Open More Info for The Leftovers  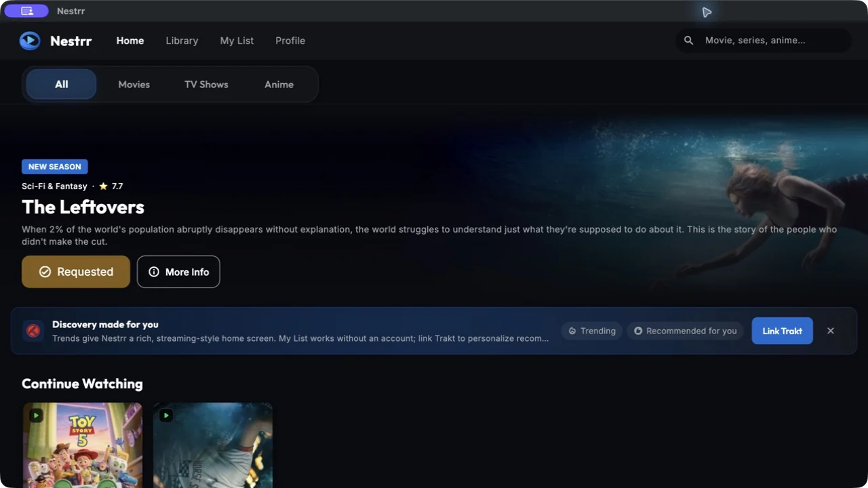point(178,272)
